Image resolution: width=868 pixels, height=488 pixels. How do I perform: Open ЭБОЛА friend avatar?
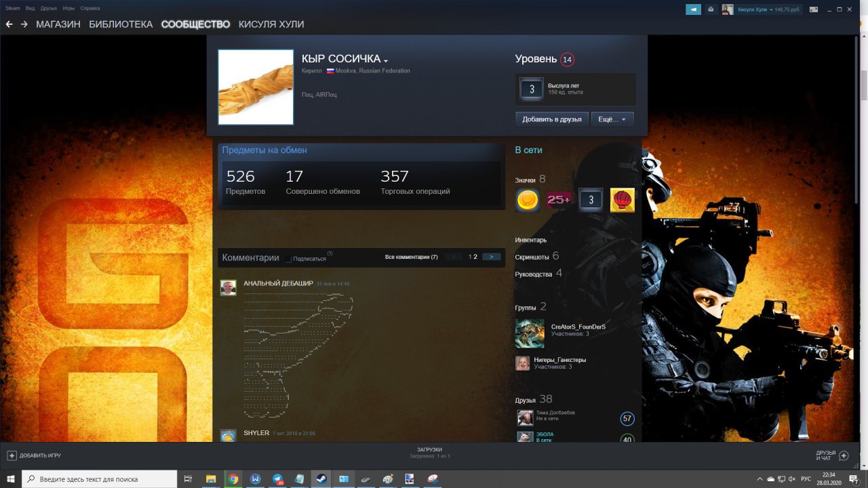pos(525,437)
